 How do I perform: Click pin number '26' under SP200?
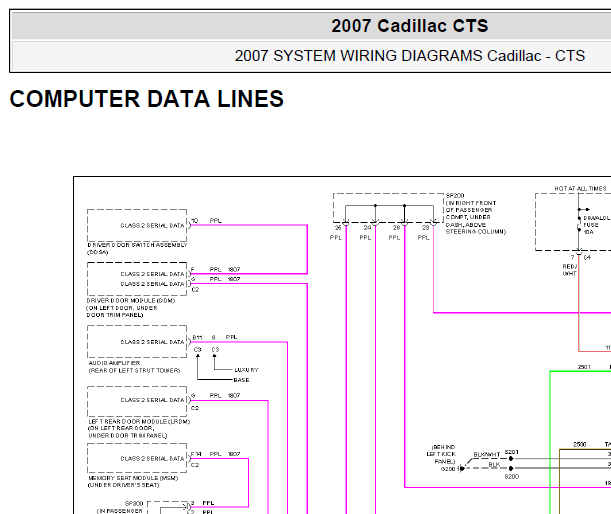[338, 228]
